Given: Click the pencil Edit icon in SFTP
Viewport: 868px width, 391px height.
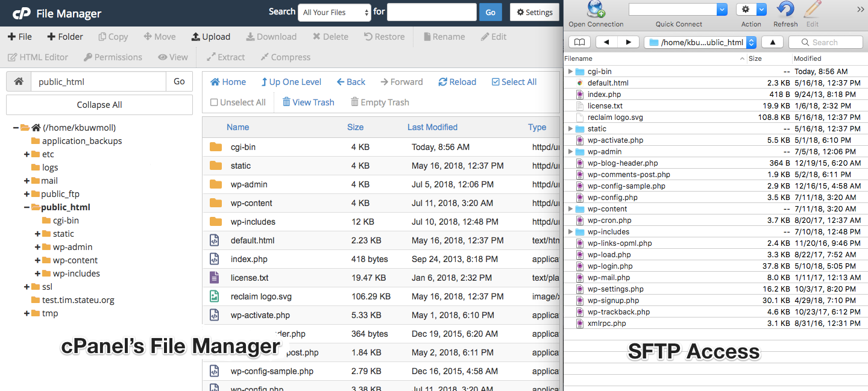Looking at the screenshot, I should click(x=813, y=9).
